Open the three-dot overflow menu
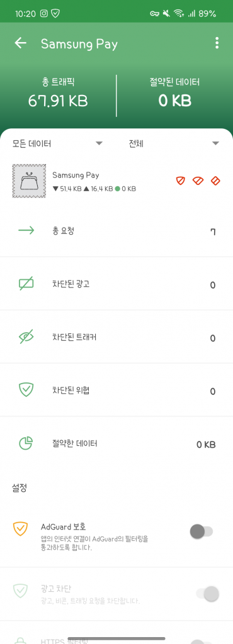This screenshot has height=644, width=233. tap(217, 43)
